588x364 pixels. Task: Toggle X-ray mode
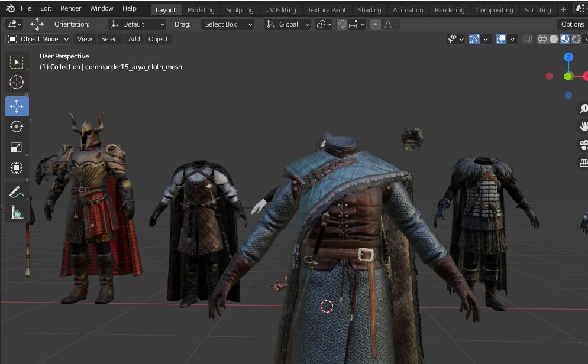coord(527,39)
